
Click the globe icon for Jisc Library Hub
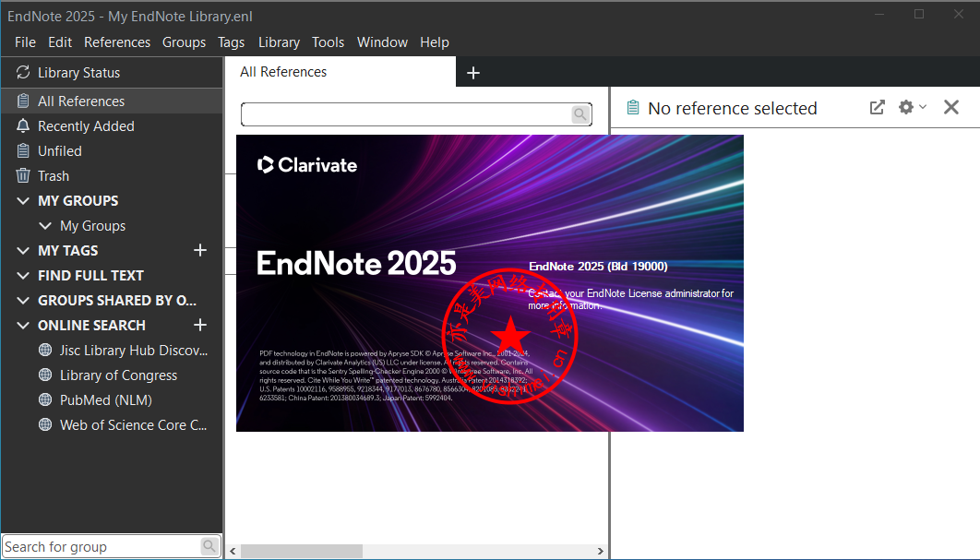pyautogui.click(x=45, y=350)
